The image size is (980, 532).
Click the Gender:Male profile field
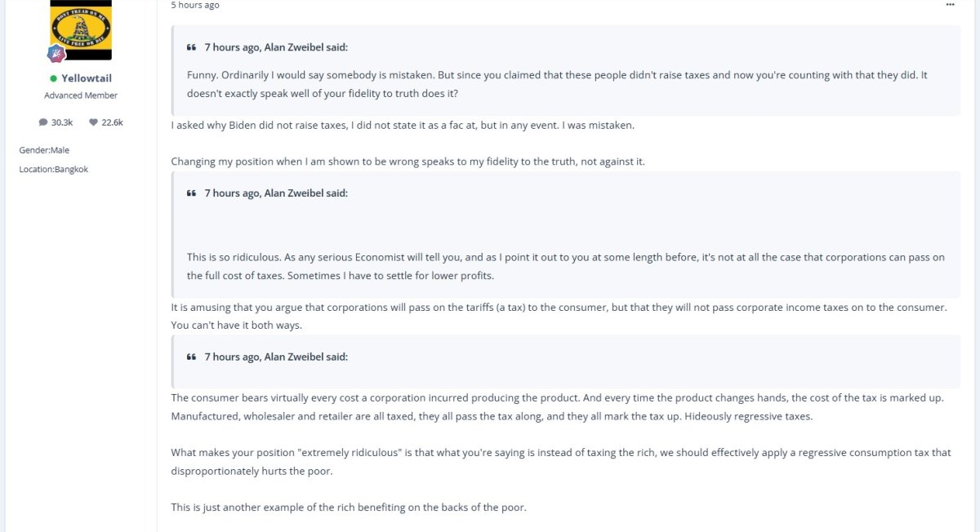tap(44, 150)
